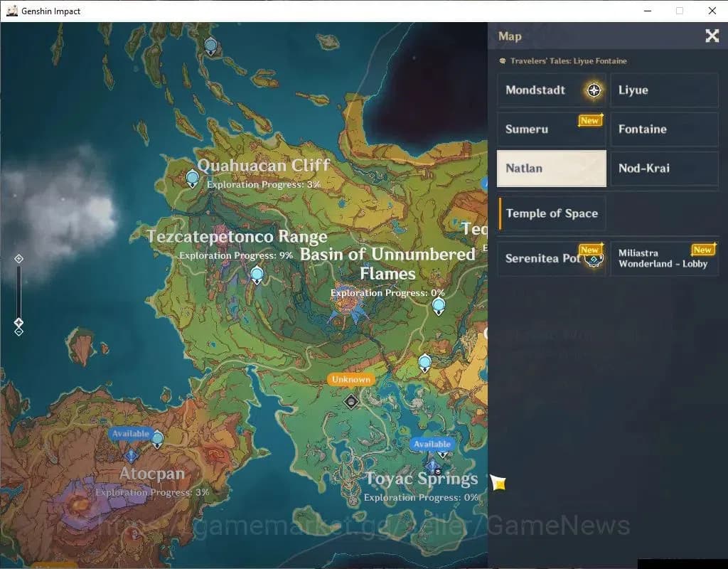Click the map zoom slider handle
The image size is (728, 569).
coord(18,322)
